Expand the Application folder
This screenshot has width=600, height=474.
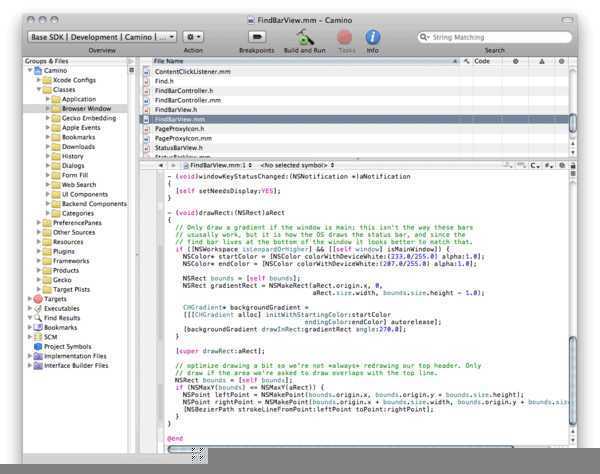point(48,99)
